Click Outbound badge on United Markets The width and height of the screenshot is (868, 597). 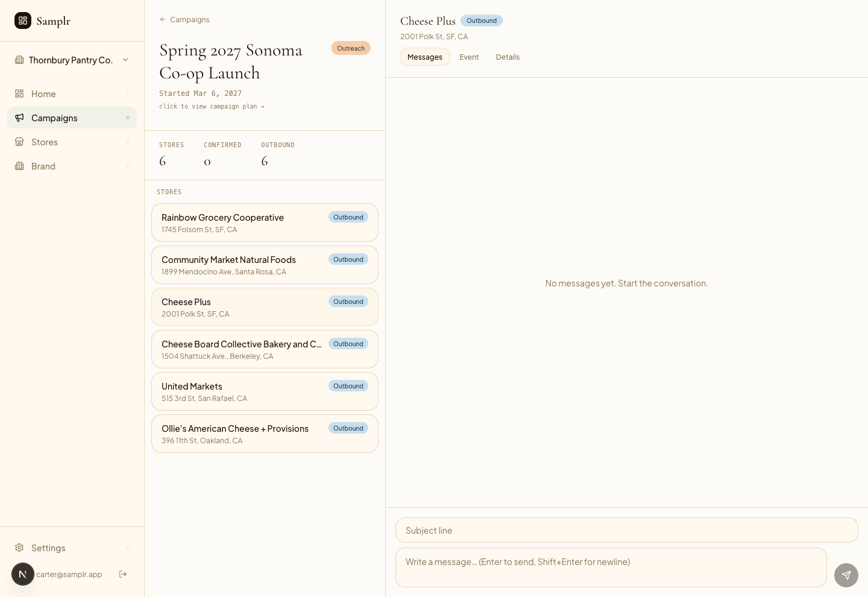pyautogui.click(x=348, y=386)
